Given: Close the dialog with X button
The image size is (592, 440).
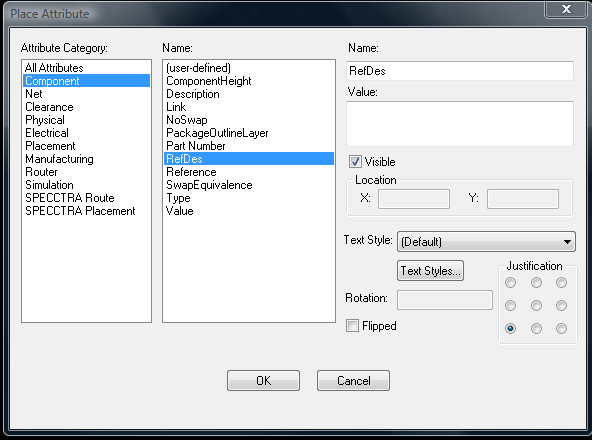Looking at the screenshot, I should pos(566,9).
